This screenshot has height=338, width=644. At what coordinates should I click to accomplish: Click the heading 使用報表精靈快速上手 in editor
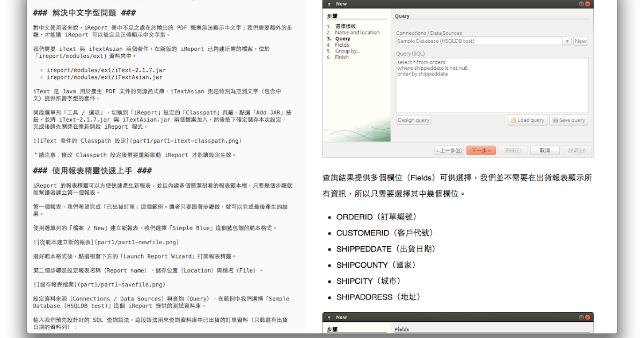pos(92,171)
